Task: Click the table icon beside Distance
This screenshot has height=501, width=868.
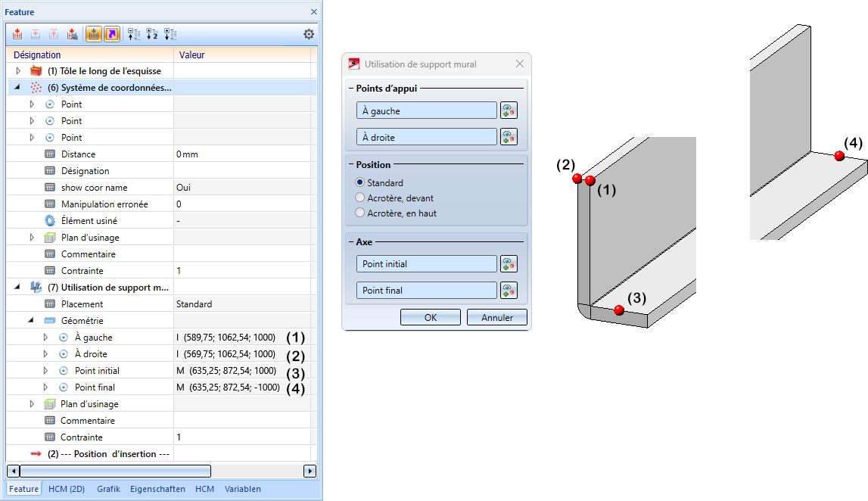Action: coord(50,154)
